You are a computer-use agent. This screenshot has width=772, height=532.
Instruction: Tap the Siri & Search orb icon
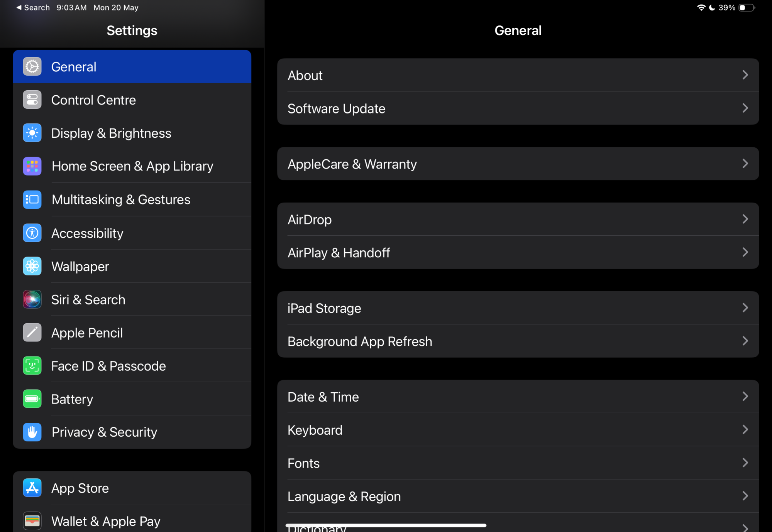point(32,299)
